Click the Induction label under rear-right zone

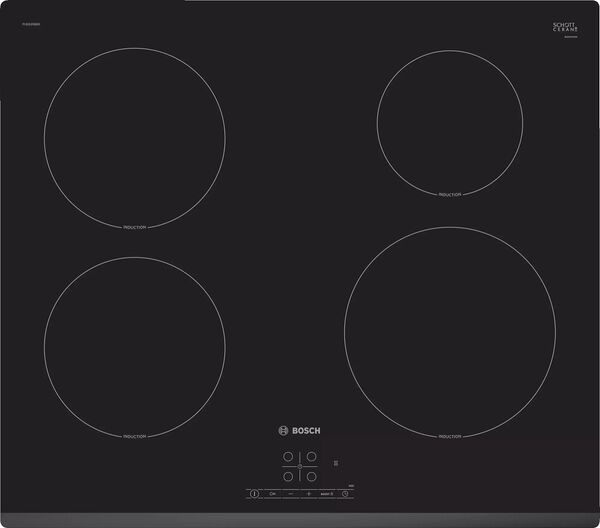449,194
